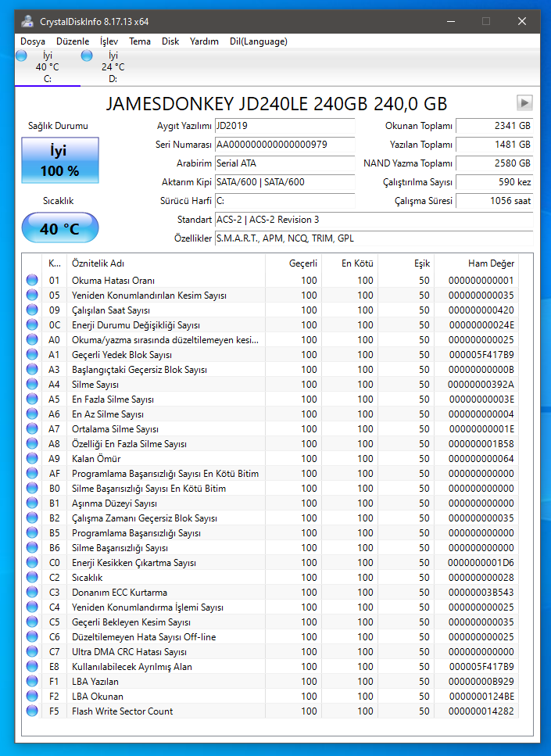This screenshot has width=551, height=756.
Task: Click the status orb for Programlama Başarısızlığı Sayısı B5
Action: [32, 532]
